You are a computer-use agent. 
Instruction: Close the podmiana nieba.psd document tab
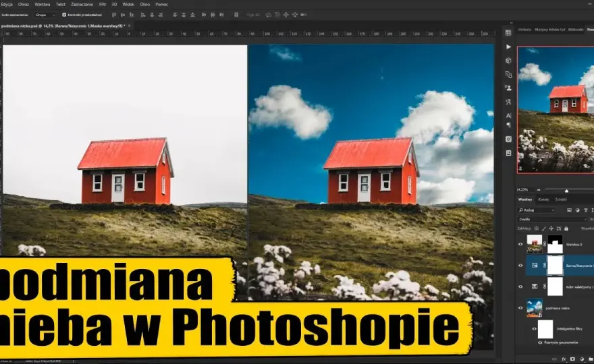129,26
